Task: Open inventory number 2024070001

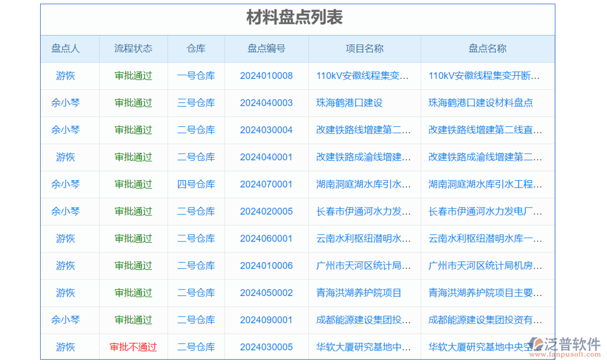Action: pyautogui.click(x=266, y=184)
